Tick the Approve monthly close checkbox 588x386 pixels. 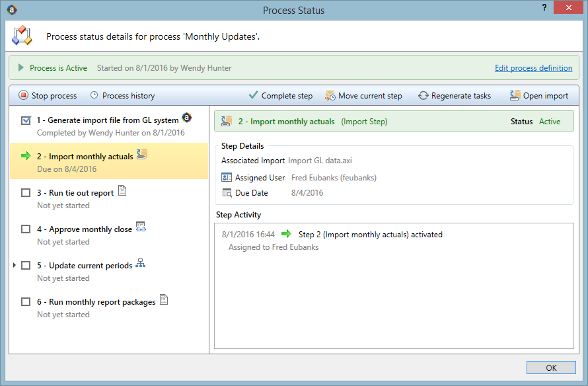pyautogui.click(x=26, y=229)
